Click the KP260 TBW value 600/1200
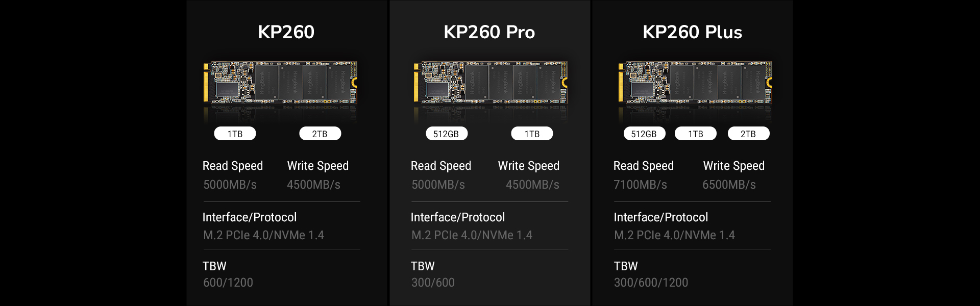Image resolution: width=980 pixels, height=306 pixels. point(228,283)
